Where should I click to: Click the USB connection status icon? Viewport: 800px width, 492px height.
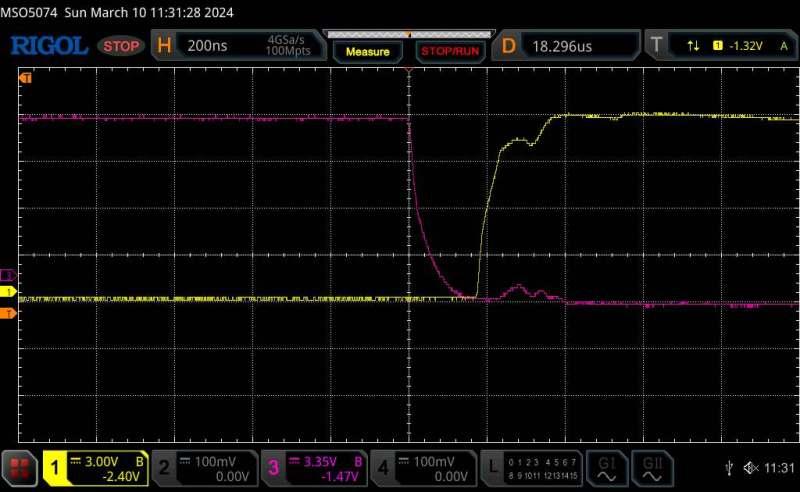(730, 468)
